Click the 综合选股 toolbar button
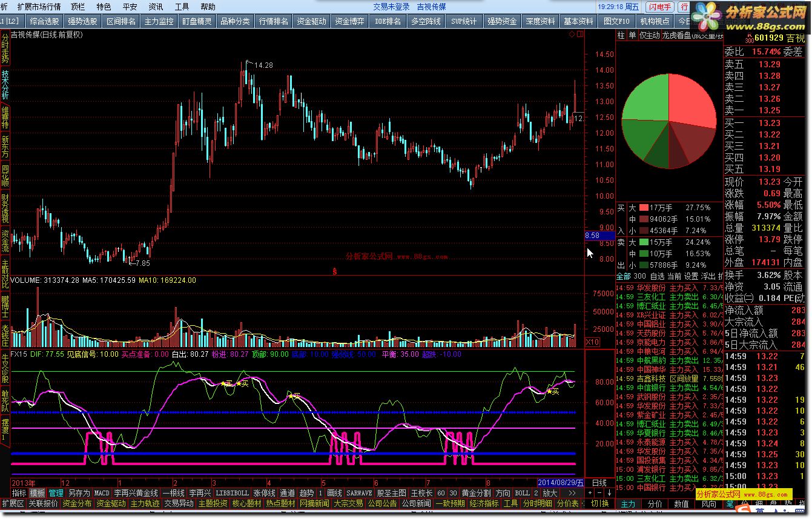This screenshot has height=519, width=812. (x=44, y=21)
